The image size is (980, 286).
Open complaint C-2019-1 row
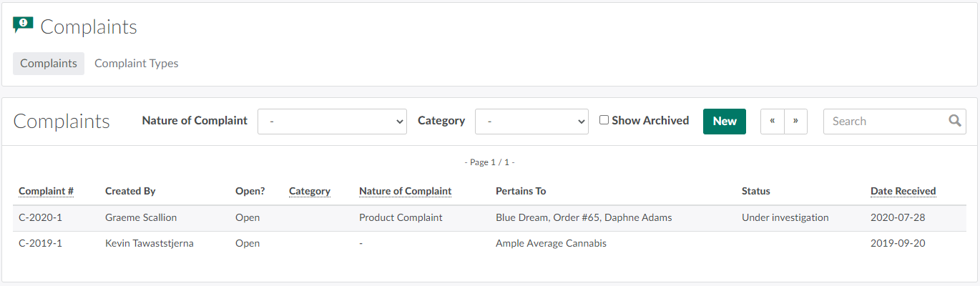click(x=40, y=243)
